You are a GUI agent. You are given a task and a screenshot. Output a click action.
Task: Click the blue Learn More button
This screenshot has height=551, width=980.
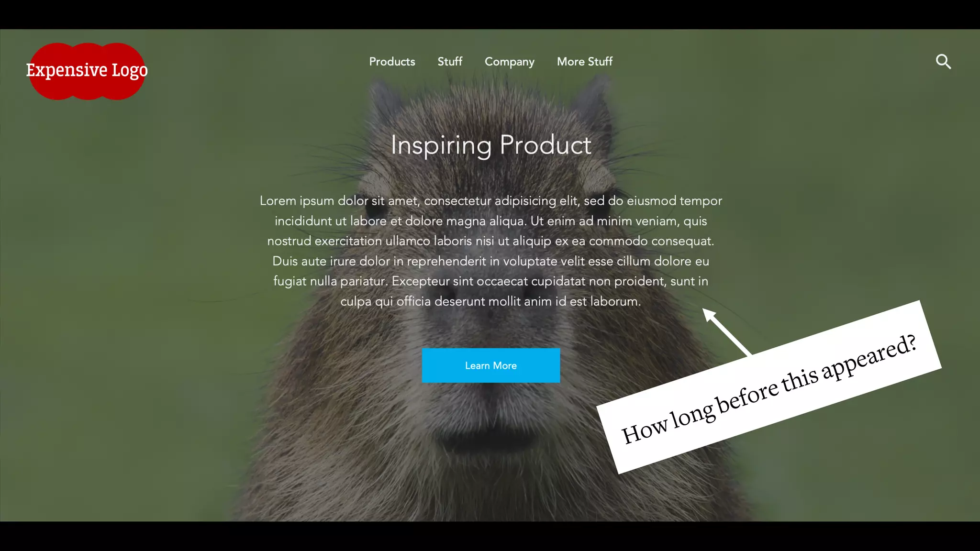pyautogui.click(x=491, y=365)
